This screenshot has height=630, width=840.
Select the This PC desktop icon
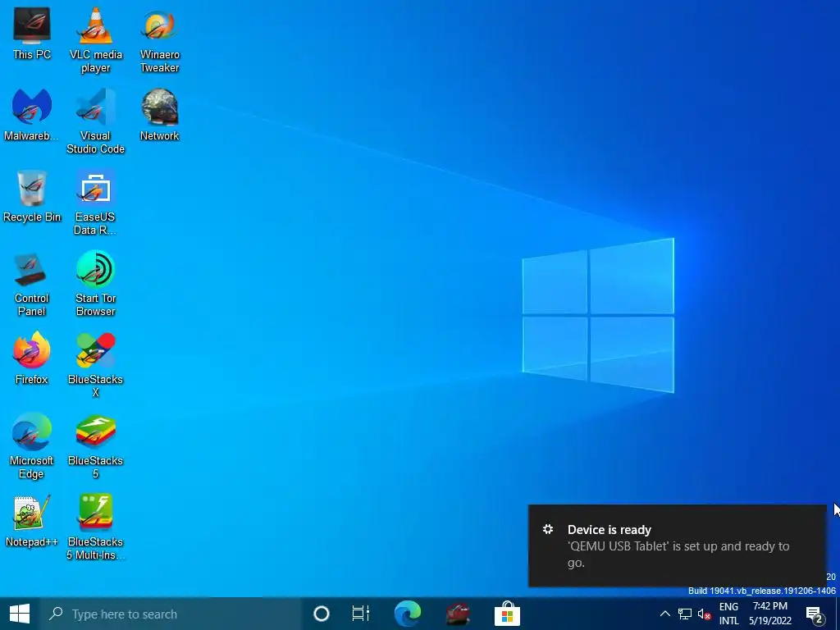(32, 34)
